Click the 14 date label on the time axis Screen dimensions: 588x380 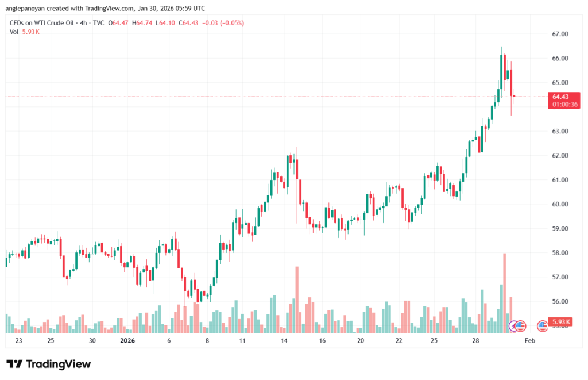(x=284, y=341)
